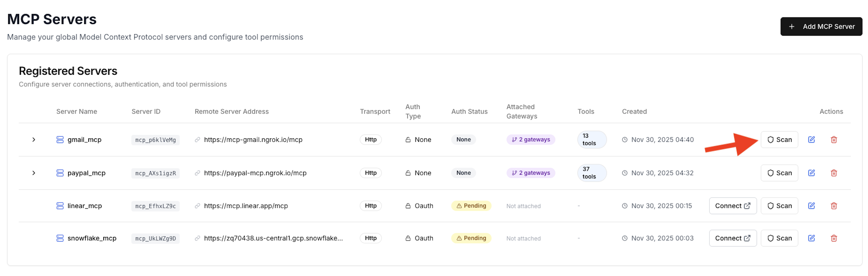Click the snowflake_mcp server name
Viewport: 868px width, 276px height.
(x=92, y=238)
